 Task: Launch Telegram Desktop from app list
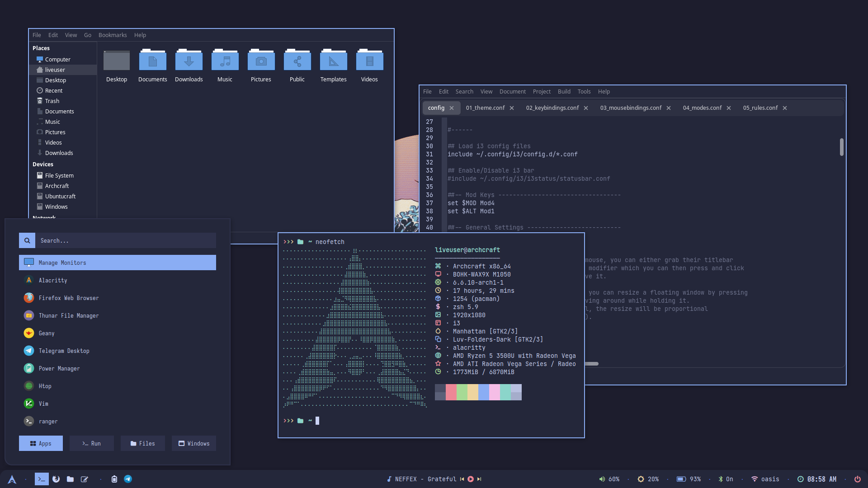click(x=64, y=351)
